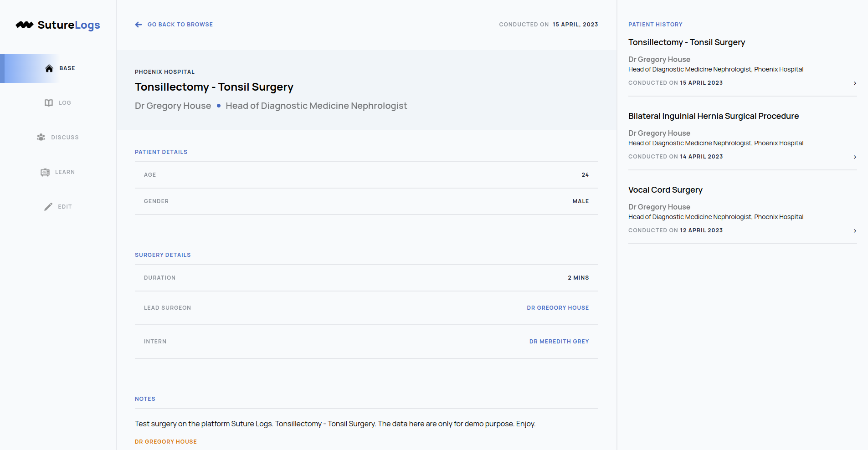Open Vocal Cord Surgery history title
The width and height of the screenshot is (868, 450).
coord(665,190)
